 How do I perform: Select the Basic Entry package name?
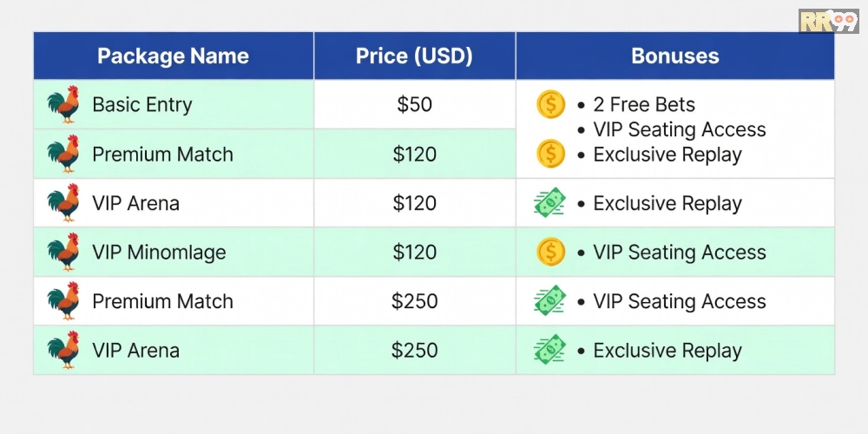point(142,105)
